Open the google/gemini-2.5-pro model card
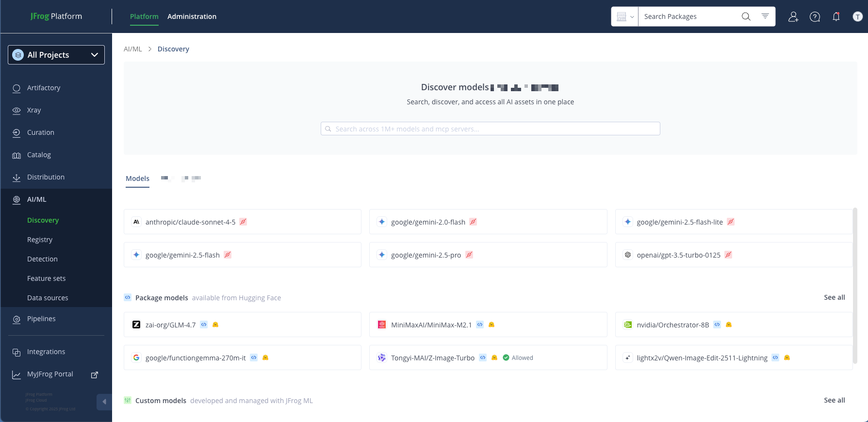 click(488, 255)
